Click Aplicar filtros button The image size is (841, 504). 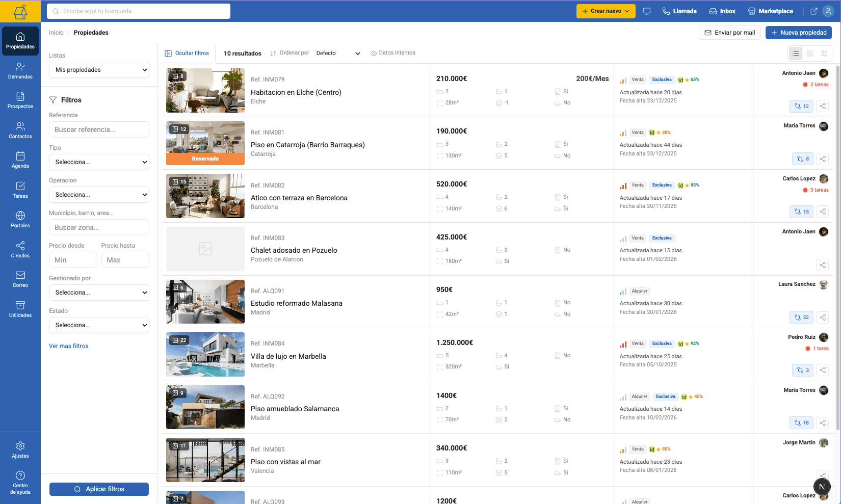click(x=99, y=489)
